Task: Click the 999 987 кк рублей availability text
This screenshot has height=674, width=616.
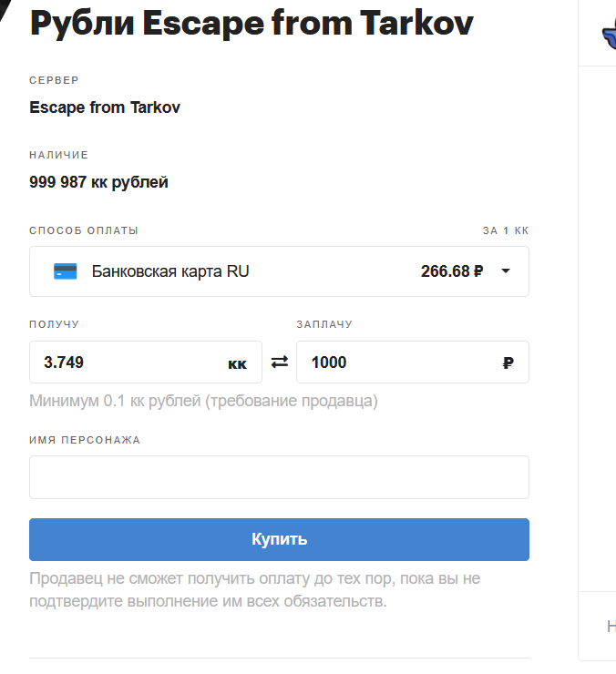Action: (x=98, y=182)
